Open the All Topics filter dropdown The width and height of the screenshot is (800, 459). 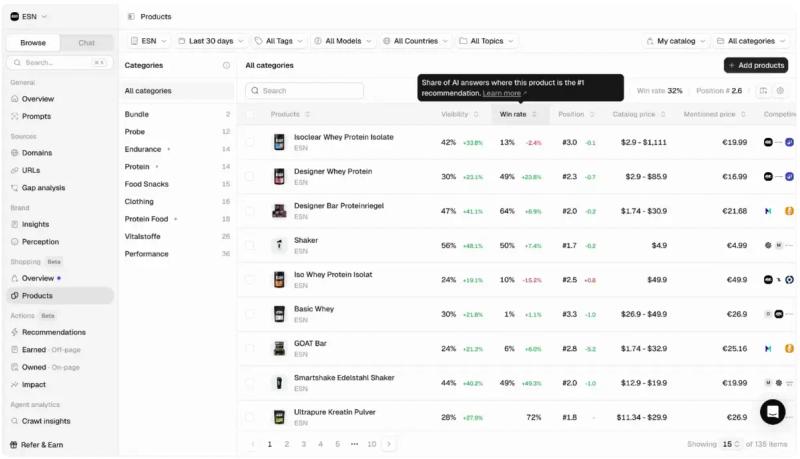coord(486,41)
